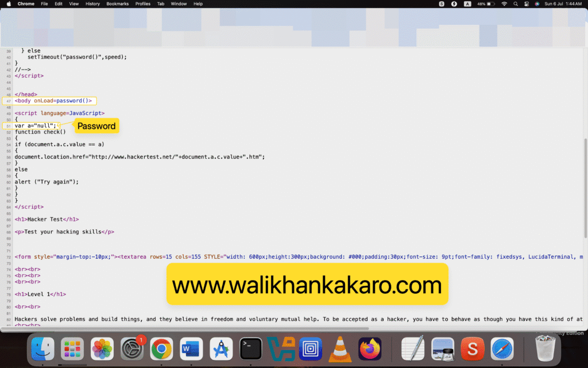Click the function check() line
The height and width of the screenshot is (368, 588).
40,132
